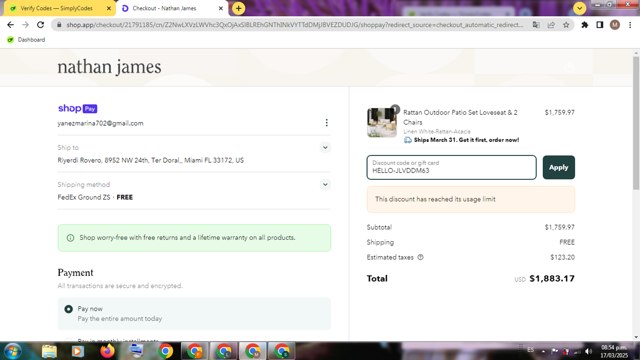Open a new browser tab

(x=238, y=8)
